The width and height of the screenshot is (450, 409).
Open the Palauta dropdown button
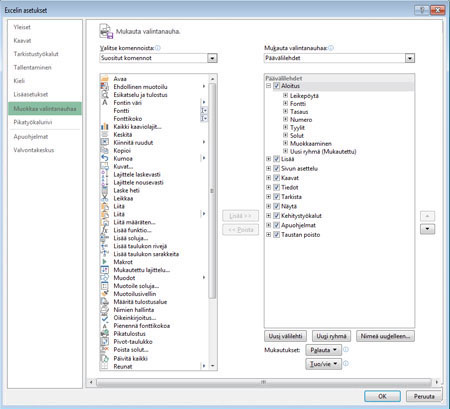tap(323, 350)
